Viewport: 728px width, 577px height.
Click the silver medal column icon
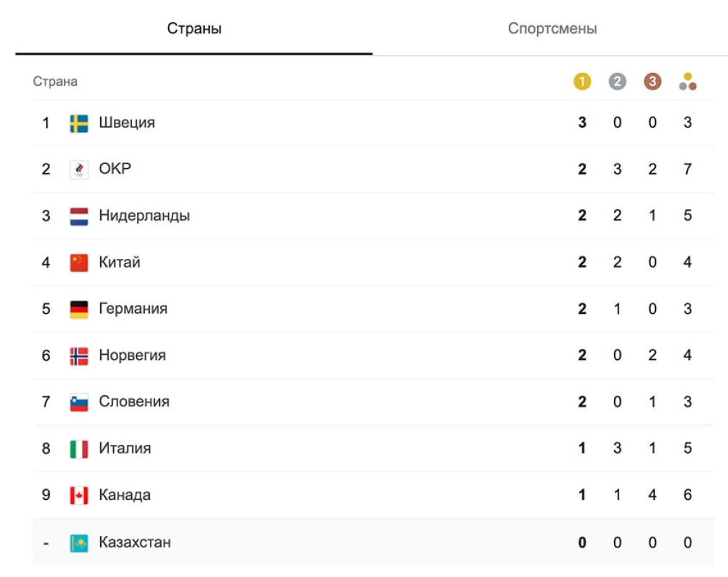coord(617,82)
